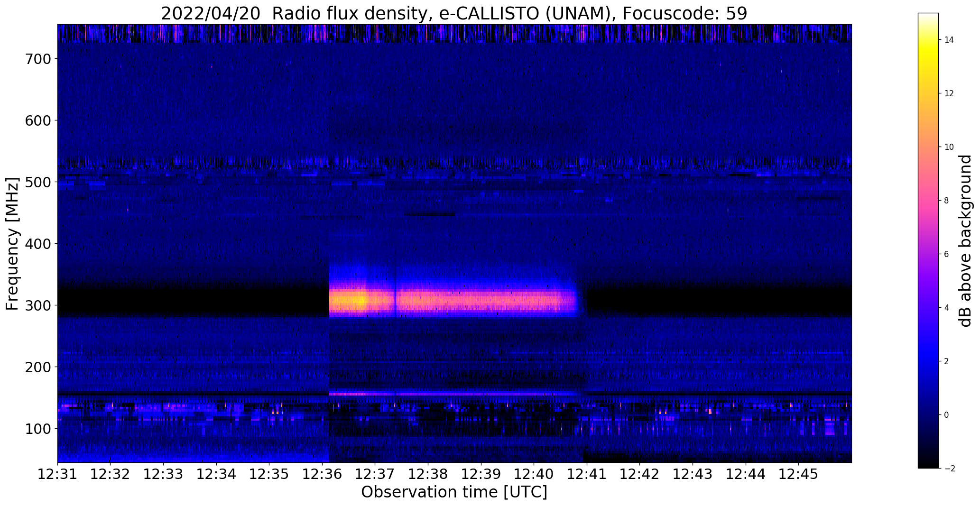
Task: Click the 6 value on the colorbar
Action: click(x=947, y=255)
